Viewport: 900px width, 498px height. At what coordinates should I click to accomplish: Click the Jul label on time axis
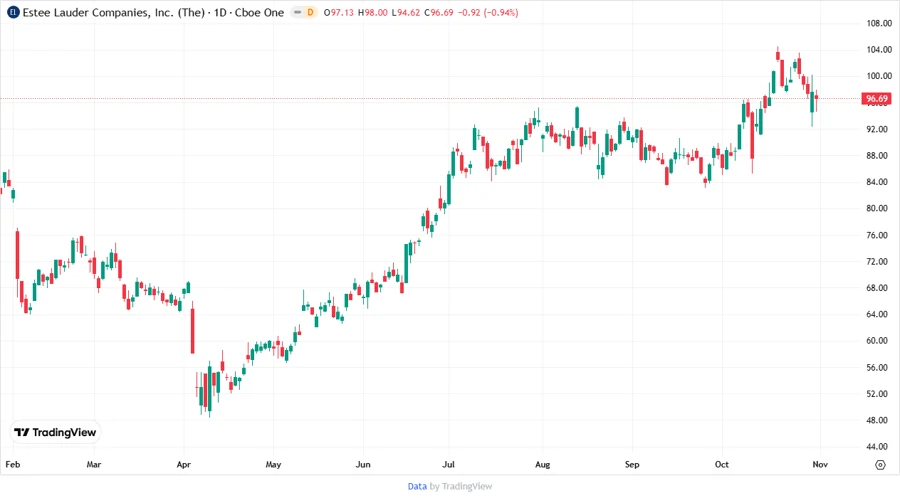[448, 464]
